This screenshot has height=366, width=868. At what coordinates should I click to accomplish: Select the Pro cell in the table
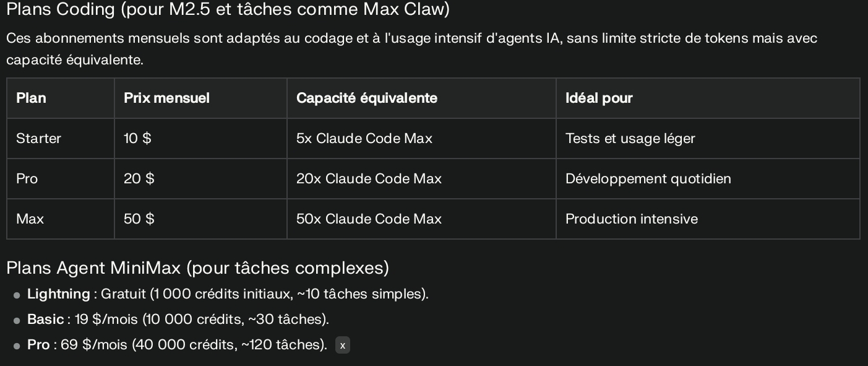(x=61, y=178)
